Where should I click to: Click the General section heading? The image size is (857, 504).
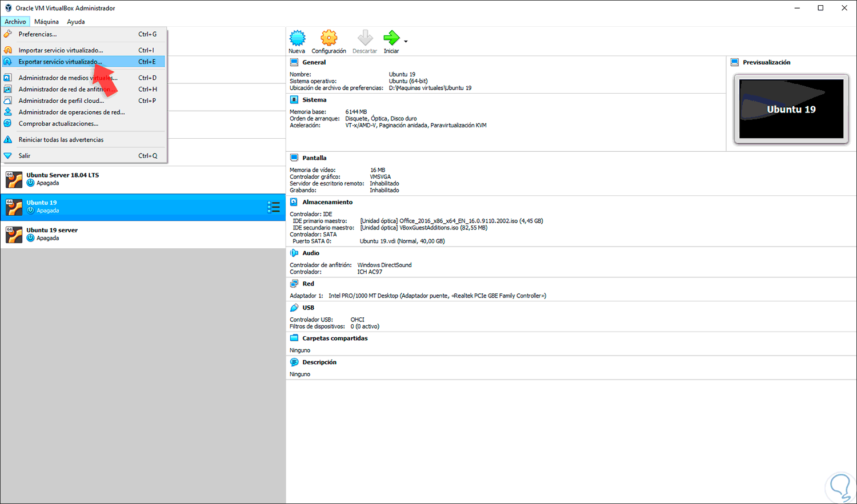point(314,62)
